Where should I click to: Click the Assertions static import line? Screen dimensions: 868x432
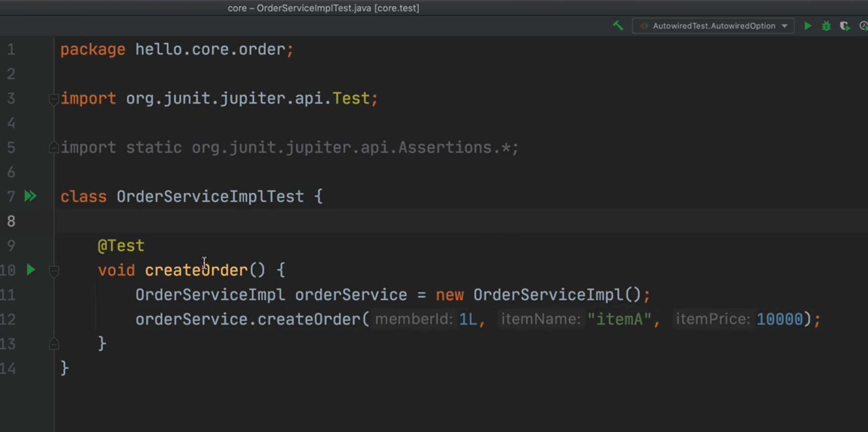[x=289, y=147]
